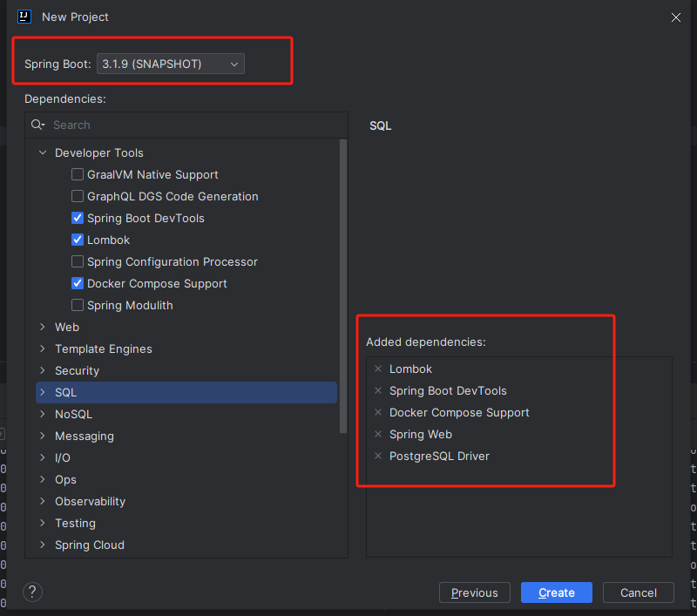697x616 pixels.
Task: Close the New Project dialog
Action: [676, 17]
